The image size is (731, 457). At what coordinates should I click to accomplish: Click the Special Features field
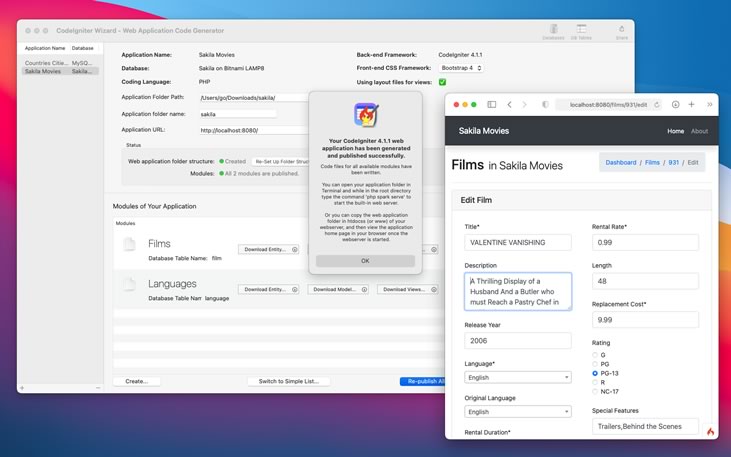pos(645,426)
